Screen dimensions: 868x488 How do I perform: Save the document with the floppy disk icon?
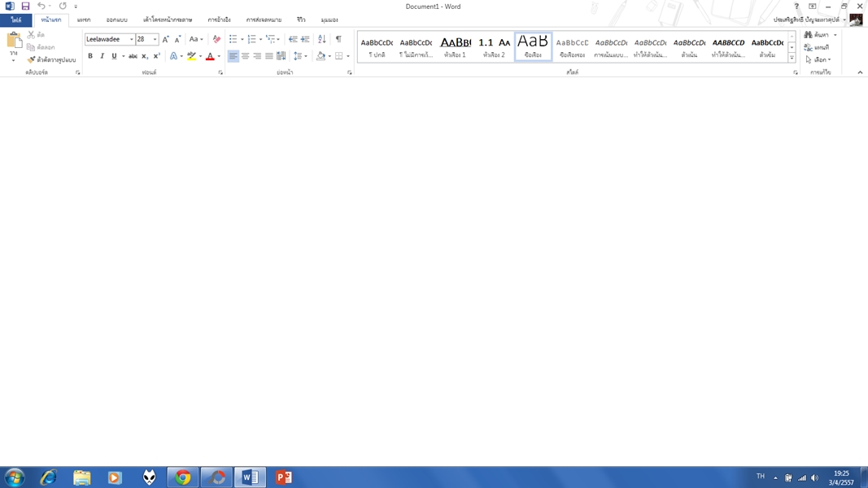point(25,7)
